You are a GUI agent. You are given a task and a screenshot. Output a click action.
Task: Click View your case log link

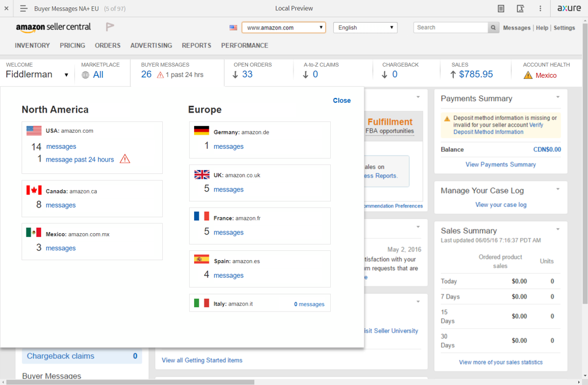pos(501,204)
